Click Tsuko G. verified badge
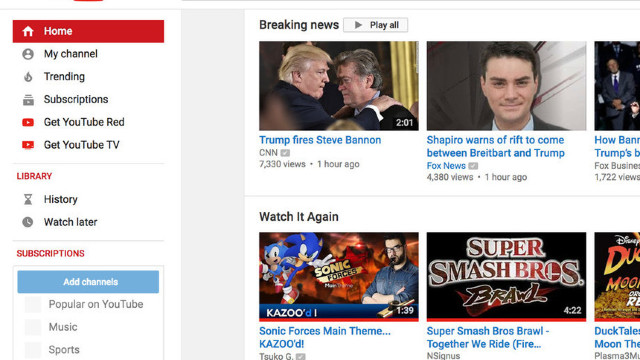Image resolution: width=640 pixels, height=360 pixels. tap(300, 356)
